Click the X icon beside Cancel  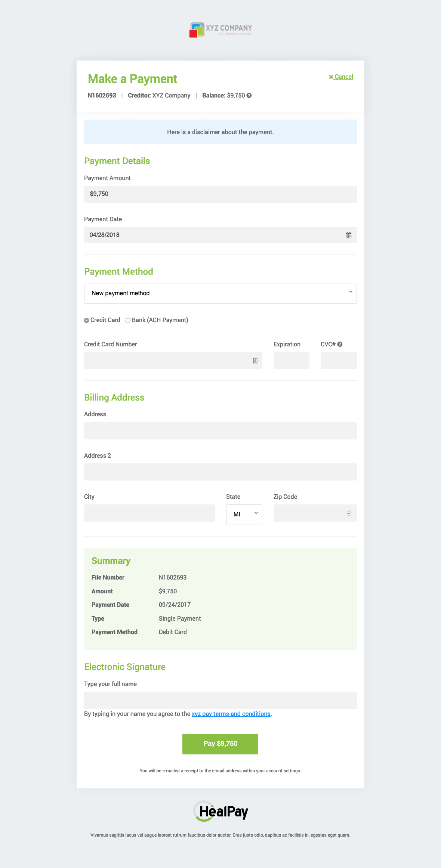pos(331,77)
